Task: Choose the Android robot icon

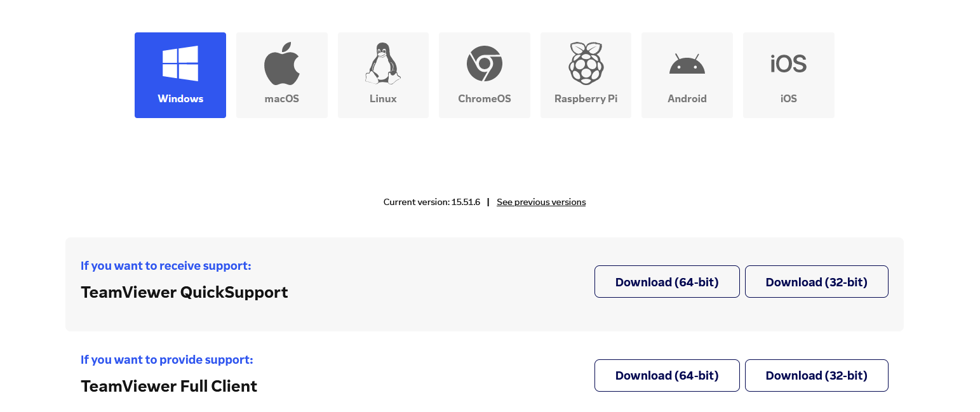Action: pos(687,63)
